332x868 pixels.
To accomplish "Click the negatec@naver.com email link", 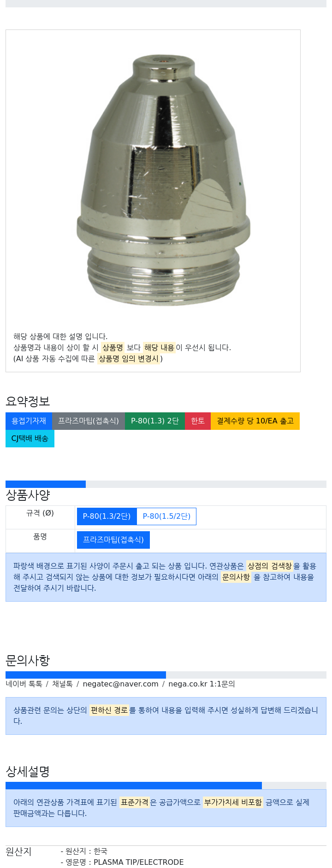I will coord(120,684).
